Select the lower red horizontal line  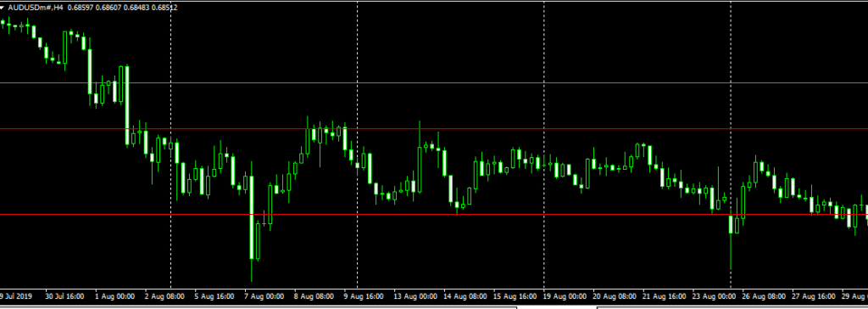434,214
